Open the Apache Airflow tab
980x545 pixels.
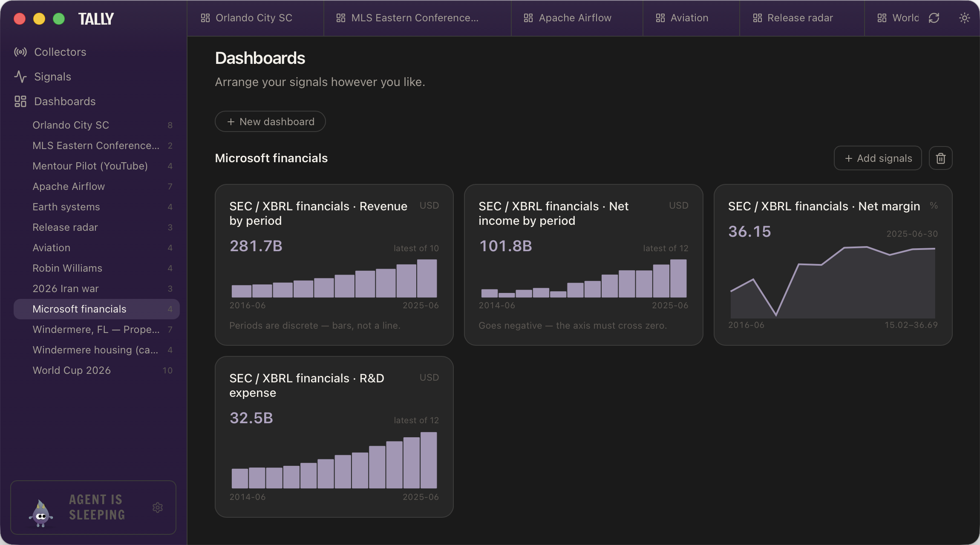(x=577, y=18)
